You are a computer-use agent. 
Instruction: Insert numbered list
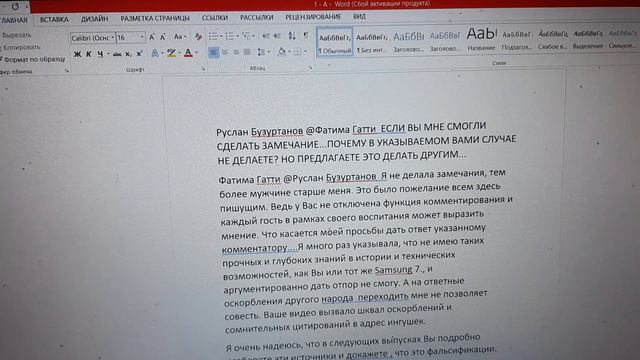(x=230, y=36)
